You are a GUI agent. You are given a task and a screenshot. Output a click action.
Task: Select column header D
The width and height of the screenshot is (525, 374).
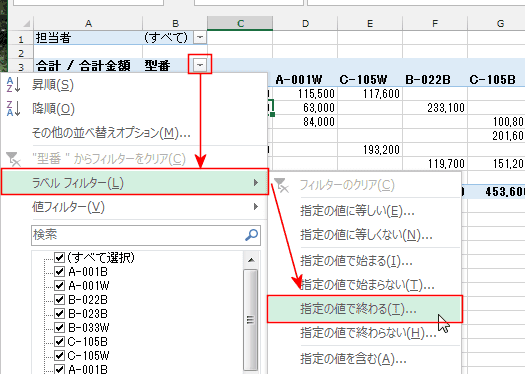[305, 23]
